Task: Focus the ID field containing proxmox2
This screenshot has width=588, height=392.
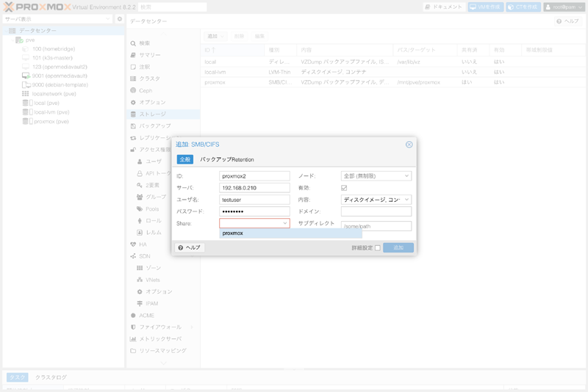Action: [x=254, y=176]
